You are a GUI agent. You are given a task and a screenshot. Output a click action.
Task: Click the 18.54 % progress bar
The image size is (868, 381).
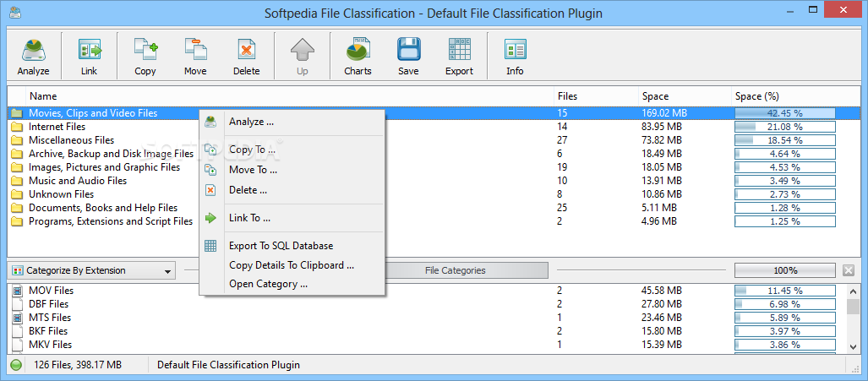785,140
